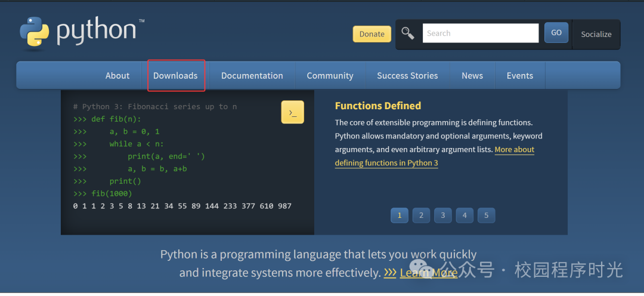The image size is (644, 296).
Task: Click the code line a, b = b, a+b
Action: [130, 168]
